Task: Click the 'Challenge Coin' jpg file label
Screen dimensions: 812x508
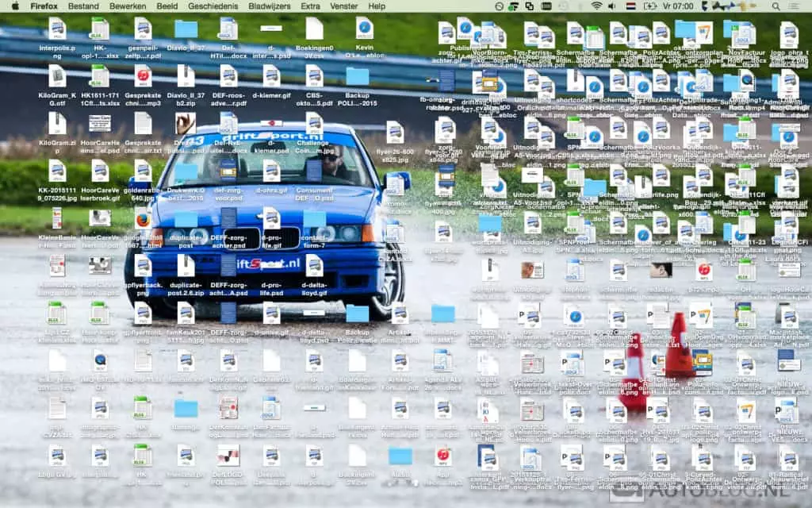Action: tap(314, 147)
